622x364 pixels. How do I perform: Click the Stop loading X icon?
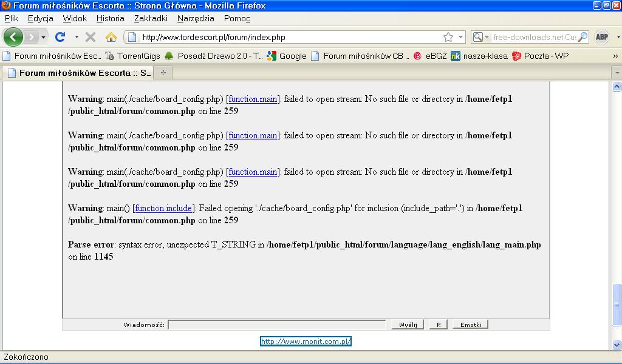(x=91, y=37)
